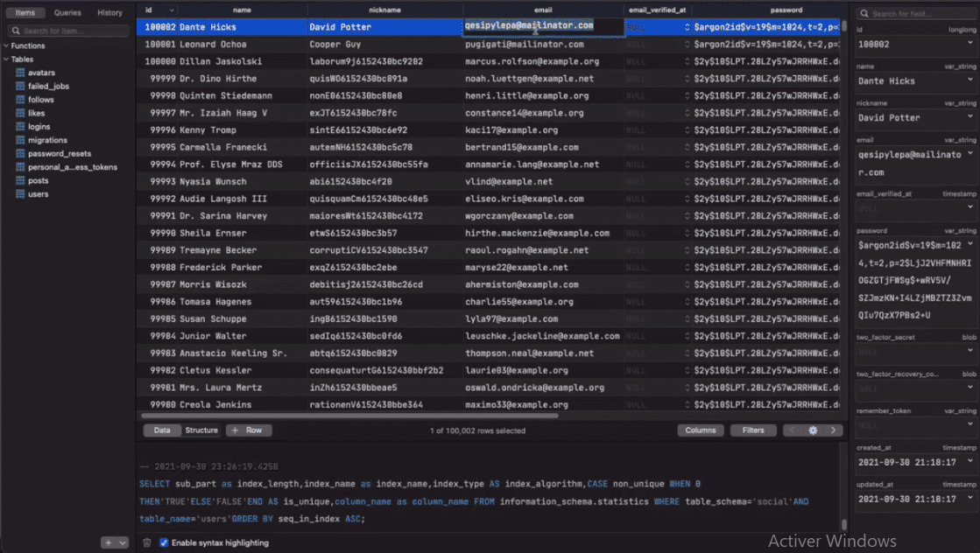Switch to the Data view tab
Image resolution: width=980 pixels, height=553 pixels.
click(x=162, y=430)
